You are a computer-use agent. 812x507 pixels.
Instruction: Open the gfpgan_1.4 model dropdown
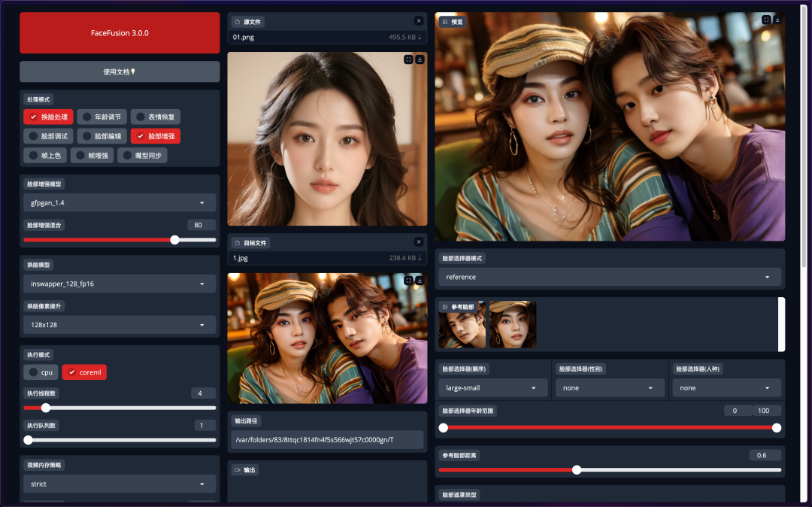tap(120, 203)
